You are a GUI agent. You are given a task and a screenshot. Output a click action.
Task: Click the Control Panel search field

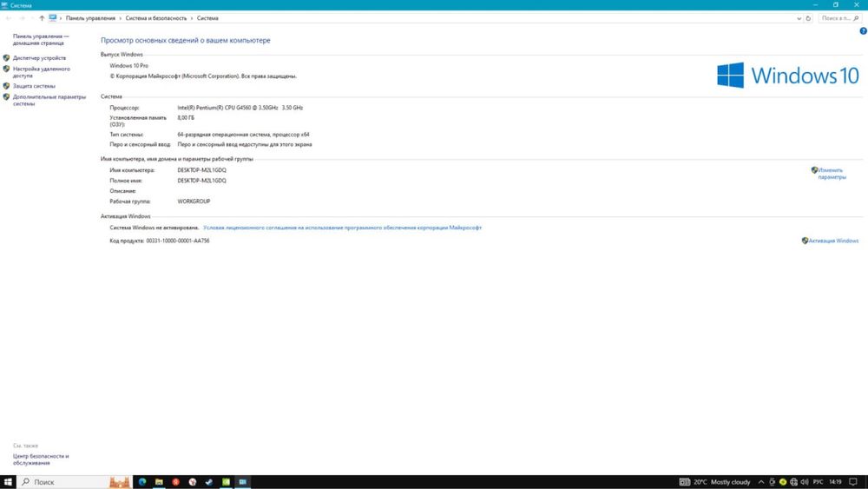839,18
